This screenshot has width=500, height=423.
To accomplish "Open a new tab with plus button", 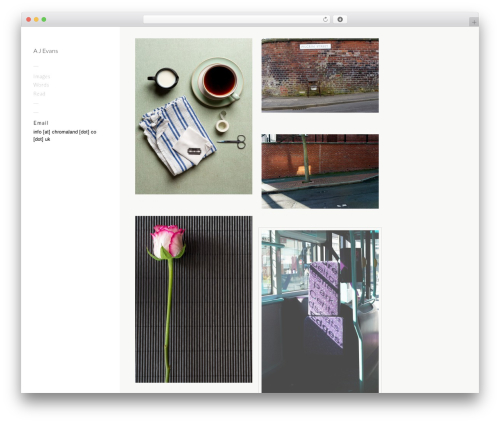I will (474, 22).
